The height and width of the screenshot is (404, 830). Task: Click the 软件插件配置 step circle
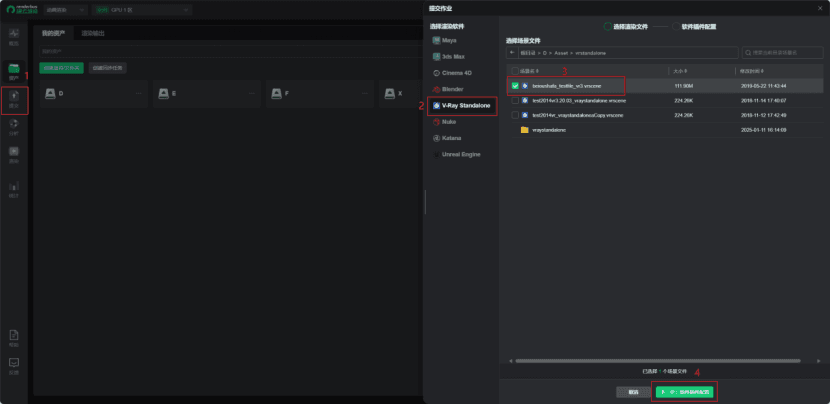(x=676, y=26)
